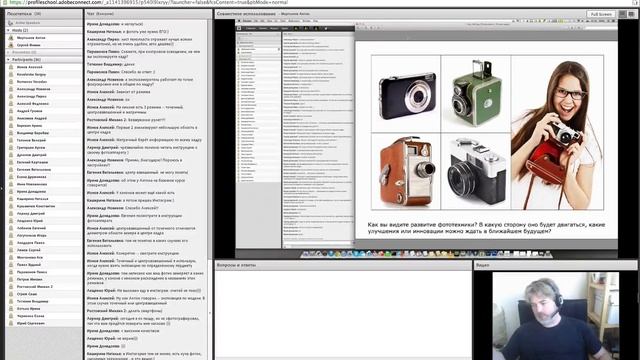
Task: Click the Посетители pod header
Action: click(44, 14)
